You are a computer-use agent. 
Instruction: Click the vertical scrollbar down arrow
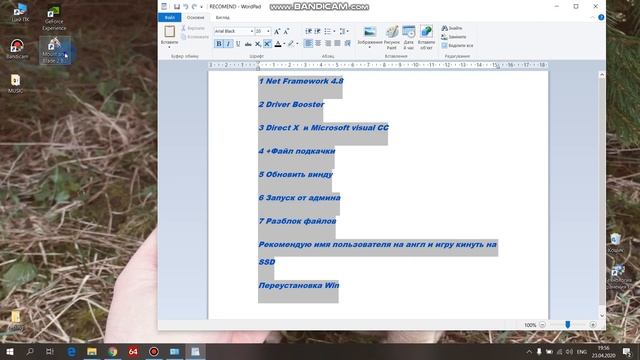[602, 316]
